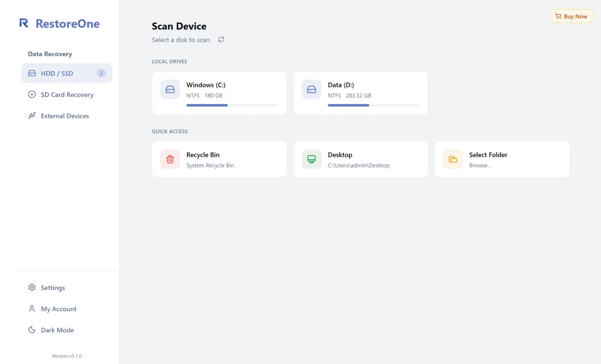Image resolution: width=601 pixels, height=364 pixels.
Task: Click the "Select a disk to scan" text
Action: tap(181, 40)
